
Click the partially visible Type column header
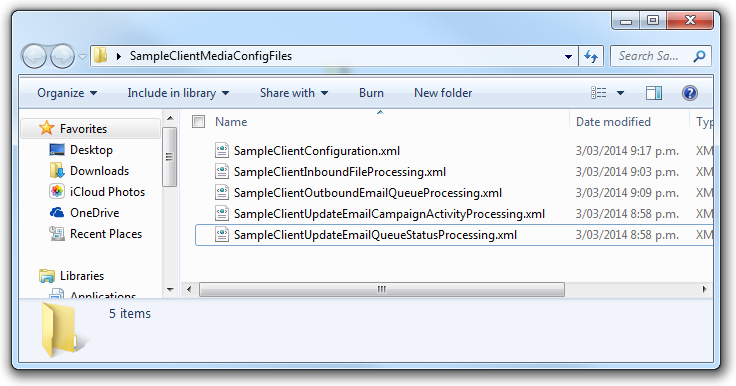704,122
